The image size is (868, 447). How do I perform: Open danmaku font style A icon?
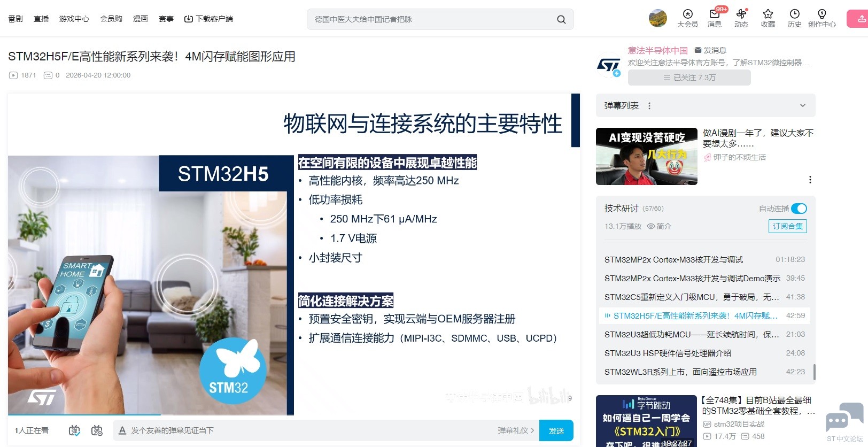122,430
